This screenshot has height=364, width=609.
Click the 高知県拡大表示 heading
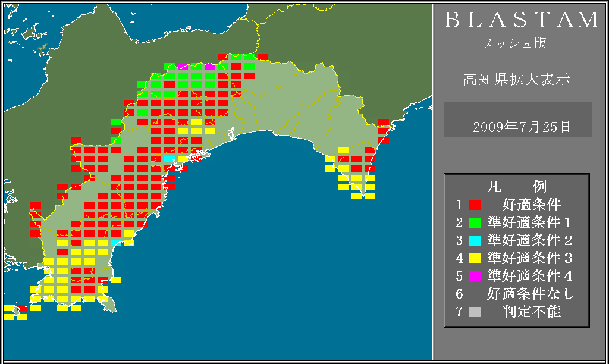coord(517,79)
